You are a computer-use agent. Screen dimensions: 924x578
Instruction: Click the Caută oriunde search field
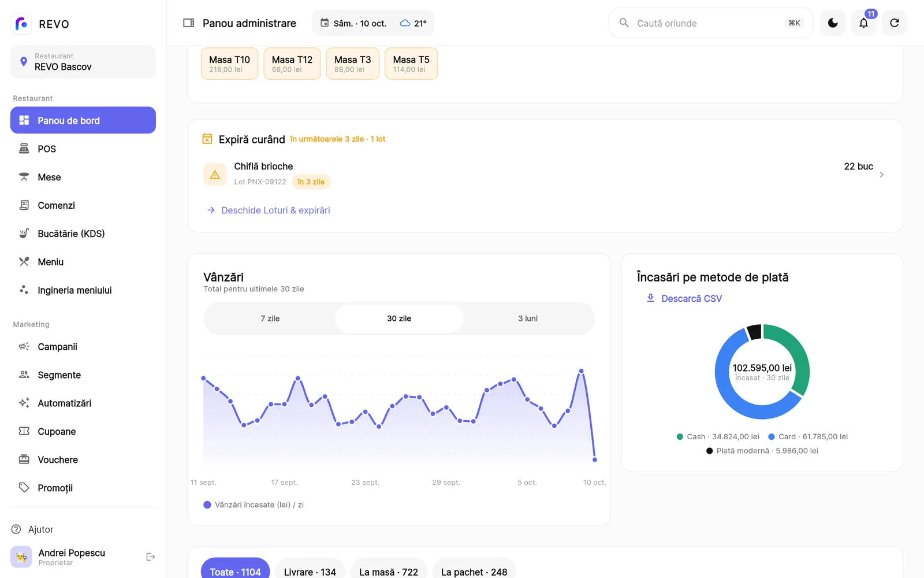click(x=711, y=23)
